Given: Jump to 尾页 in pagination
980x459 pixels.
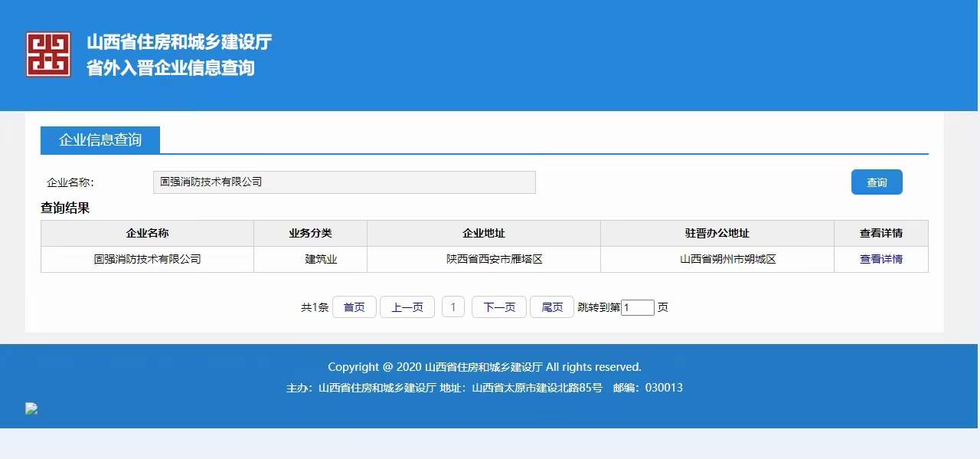Looking at the screenshot, I should [x=552, y=307].
